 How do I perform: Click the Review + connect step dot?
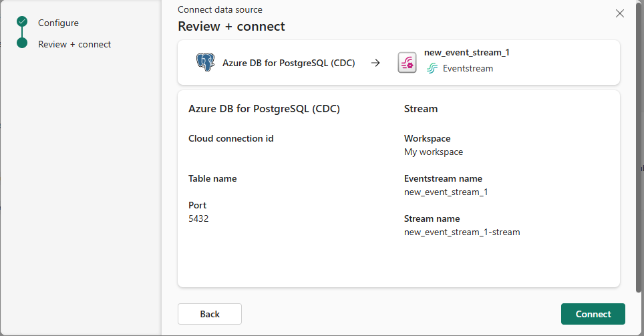point(22,44)
